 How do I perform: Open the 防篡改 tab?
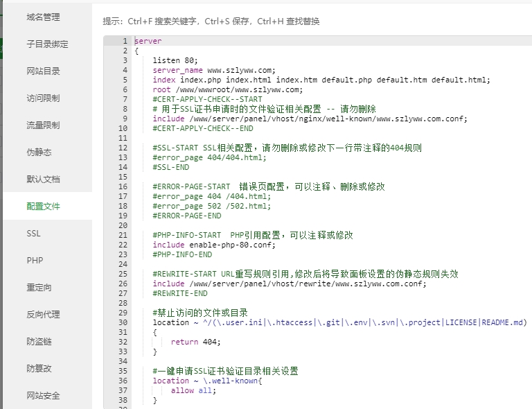tap(39, 369)
